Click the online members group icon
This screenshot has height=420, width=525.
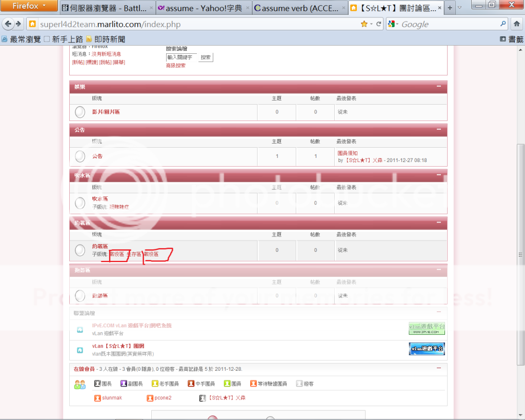click(80, 384)
